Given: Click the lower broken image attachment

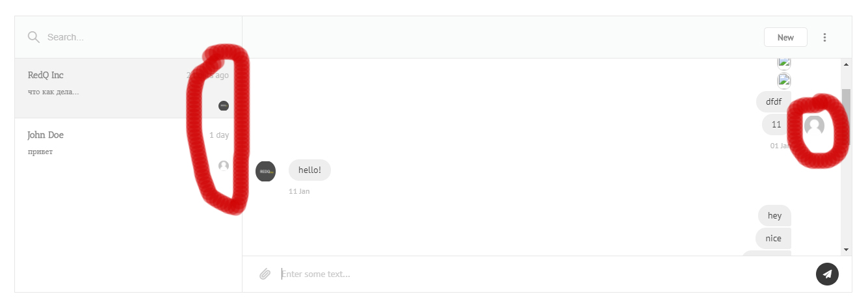Looking at the screenshot, I should (x=784, y=81).
